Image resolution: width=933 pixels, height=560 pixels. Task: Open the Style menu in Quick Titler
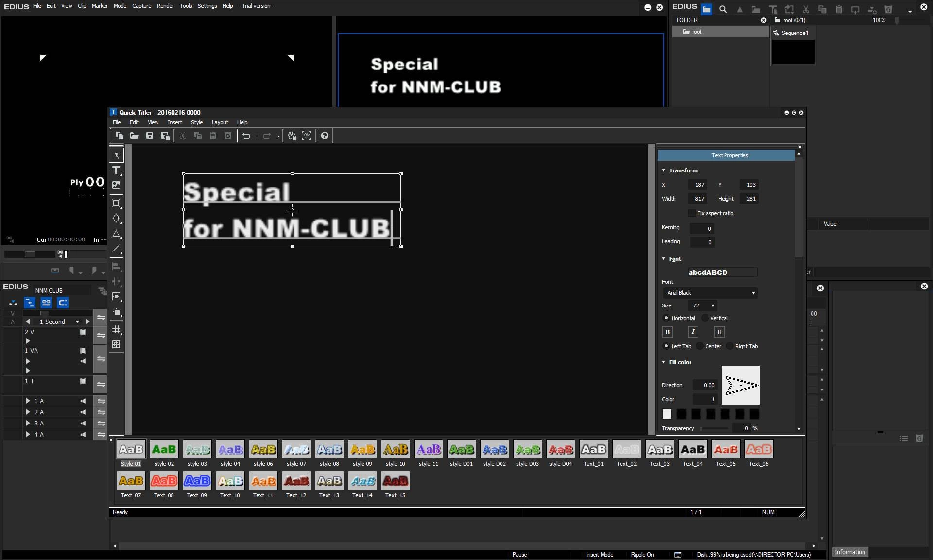tap(197, 122)
